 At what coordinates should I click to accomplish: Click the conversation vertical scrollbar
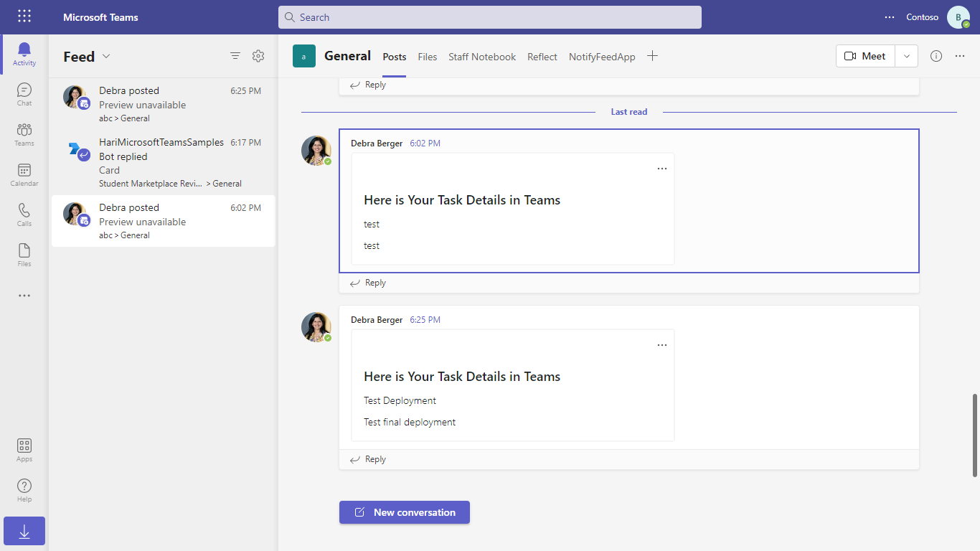pyautogui.click(x=974, y=435)
